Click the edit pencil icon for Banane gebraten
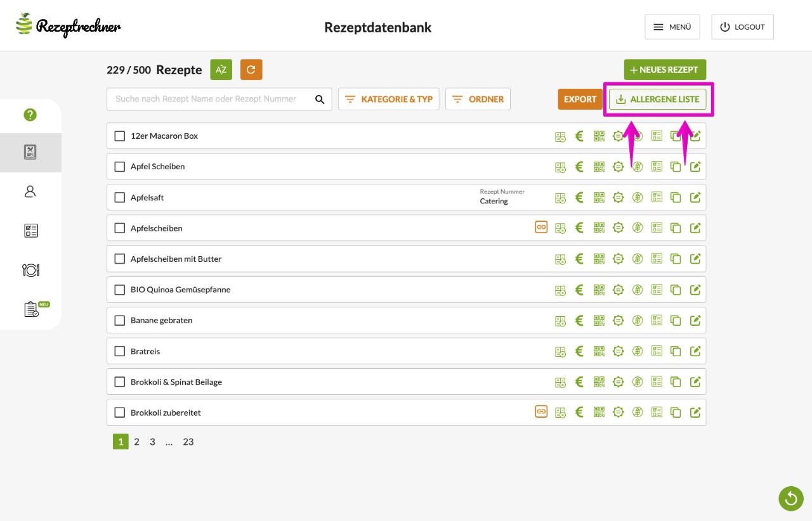Image resolution: width=812 pixels, height=521 pixels. (x=695, y=321)
